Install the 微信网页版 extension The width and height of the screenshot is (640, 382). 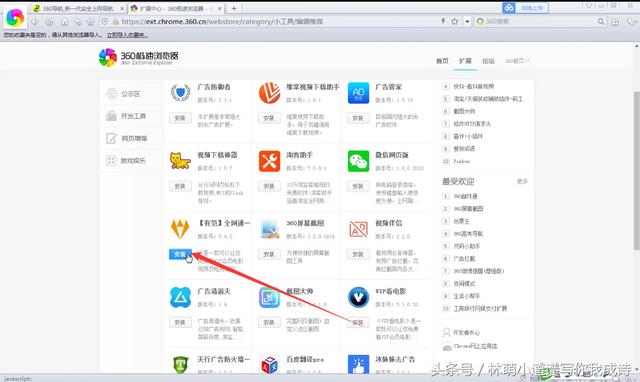pos(358,186)
